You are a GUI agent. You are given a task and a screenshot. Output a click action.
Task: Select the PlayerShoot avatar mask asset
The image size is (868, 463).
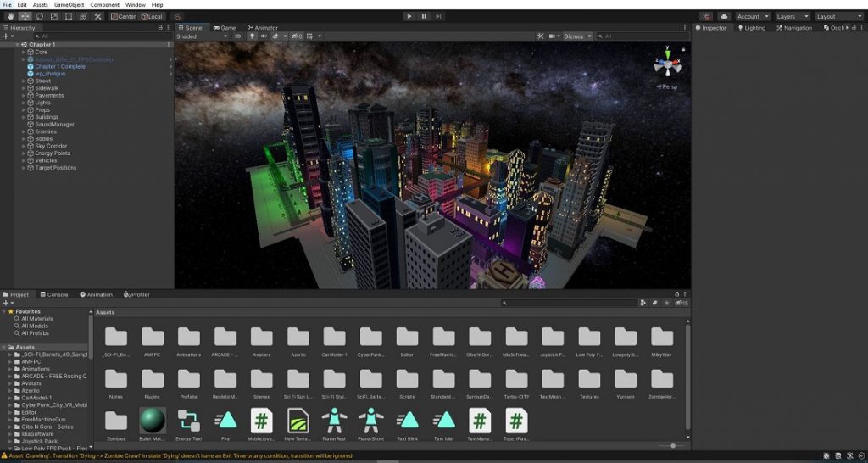[371, 425]
